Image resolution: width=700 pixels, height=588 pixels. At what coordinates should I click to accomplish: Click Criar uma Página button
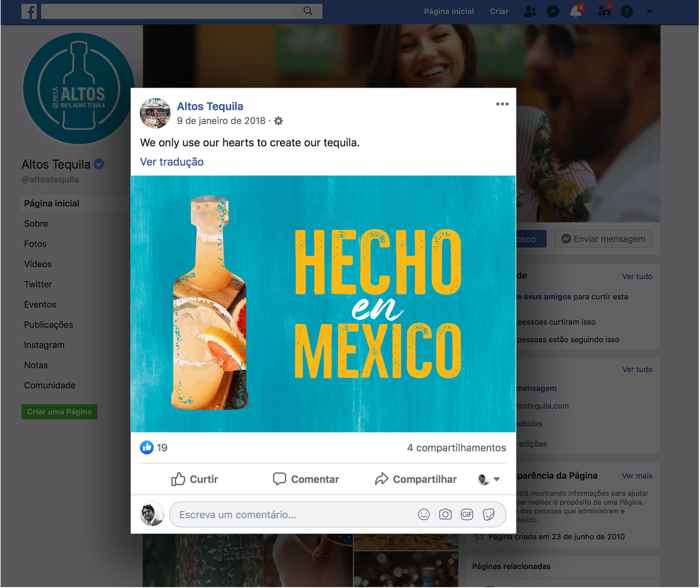pos(59,412)
